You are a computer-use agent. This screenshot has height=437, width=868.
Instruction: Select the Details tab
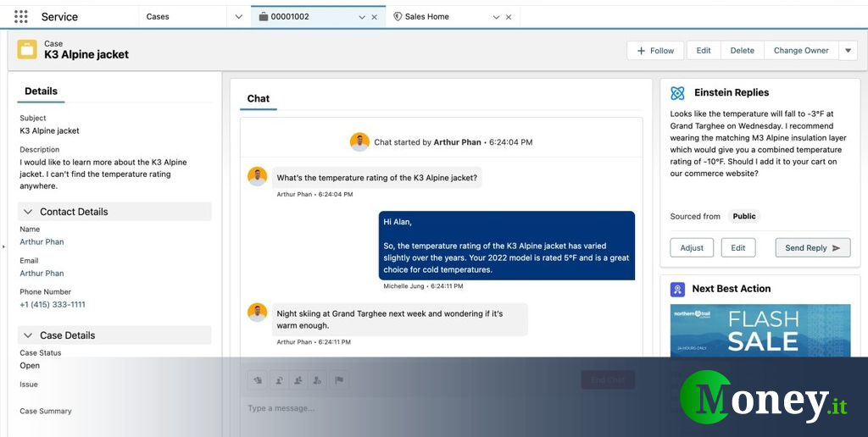point(41,91)
